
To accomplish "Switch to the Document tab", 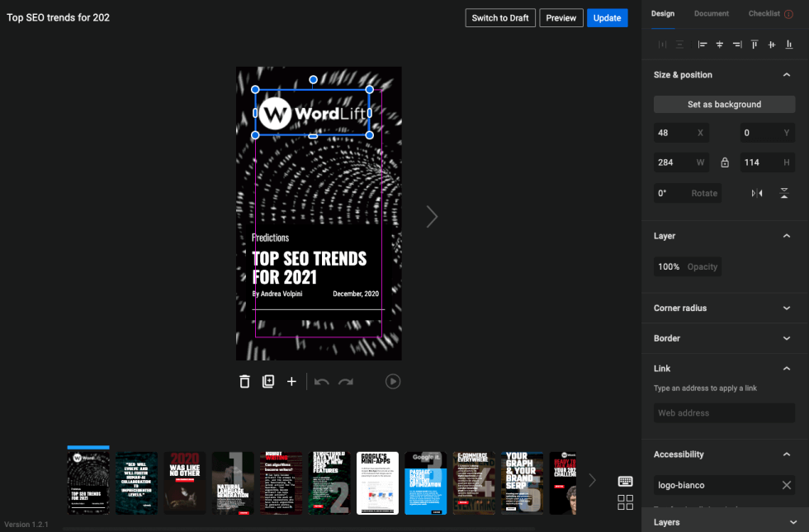I will [x=712, y=14].
